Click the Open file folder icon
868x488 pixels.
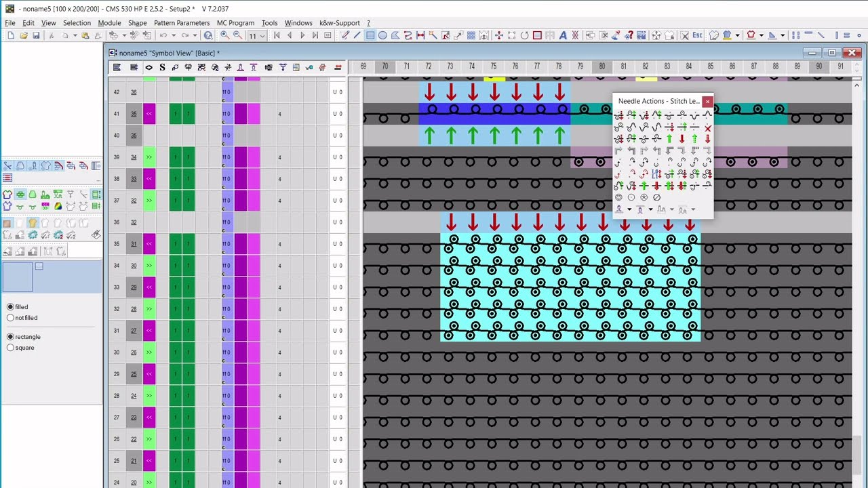pos(24,35)
